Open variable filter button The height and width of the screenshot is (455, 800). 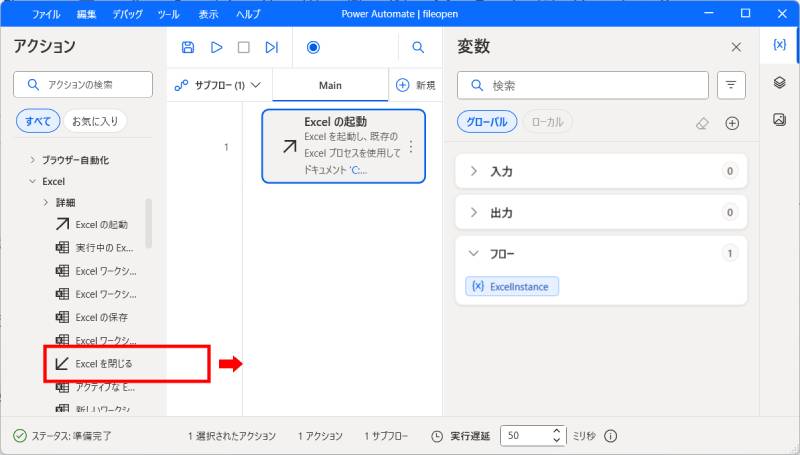(731, 85)
